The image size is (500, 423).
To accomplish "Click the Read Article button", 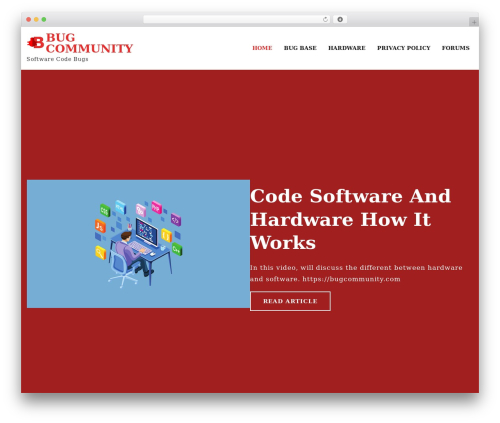I will pos(290,301).
